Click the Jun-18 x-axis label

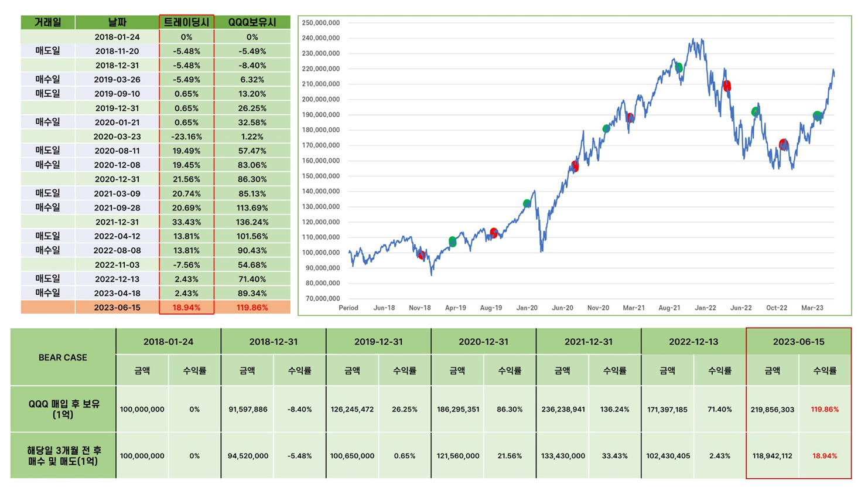point(384,308)
